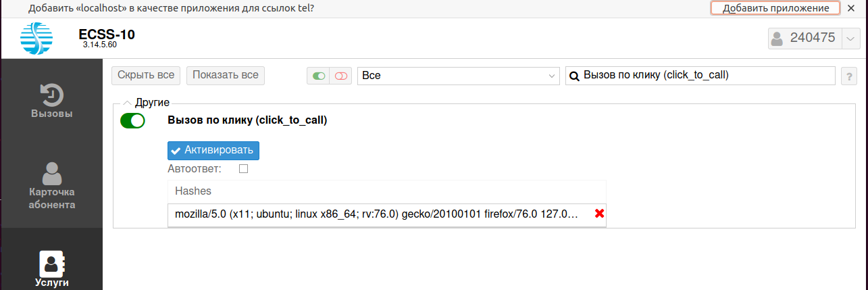Viewport: 868px width, 290px height.
Task: Filter by enabled services green toggle
Action: tap(319, 76)
